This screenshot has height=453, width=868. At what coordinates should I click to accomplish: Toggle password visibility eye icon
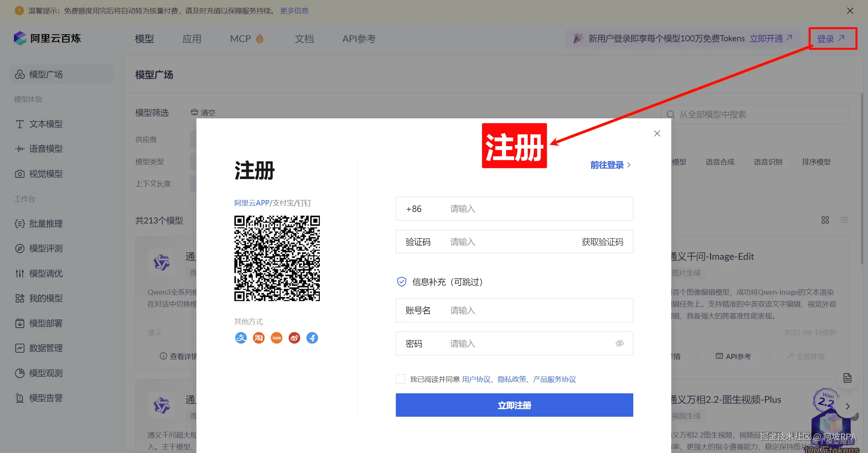(x=619, y=343)
